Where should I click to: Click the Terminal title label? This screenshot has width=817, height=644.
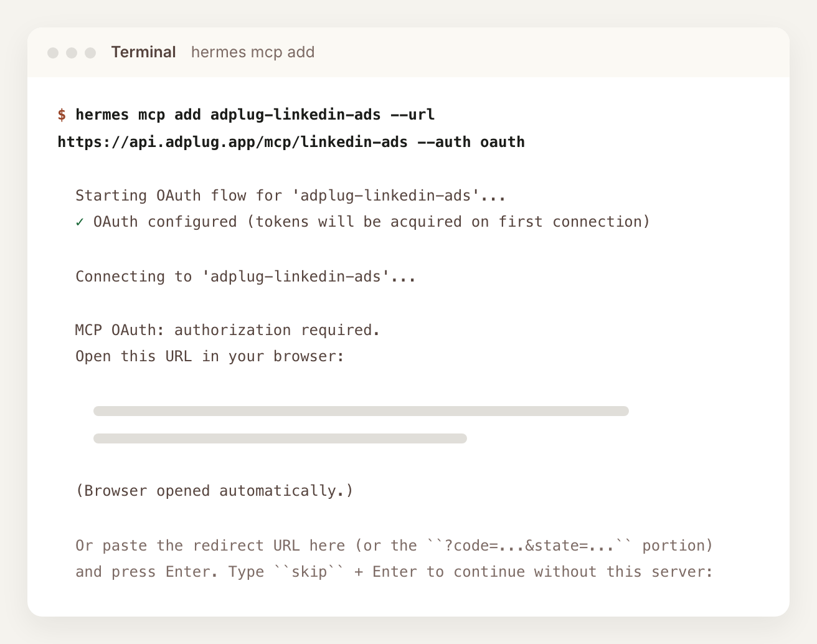pos(143,52)
